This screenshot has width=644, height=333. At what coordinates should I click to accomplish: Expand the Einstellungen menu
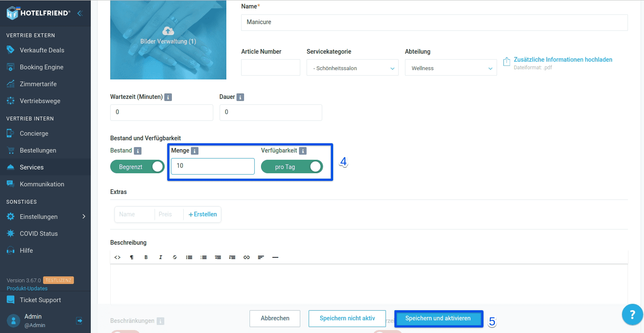tap(45, 217)
